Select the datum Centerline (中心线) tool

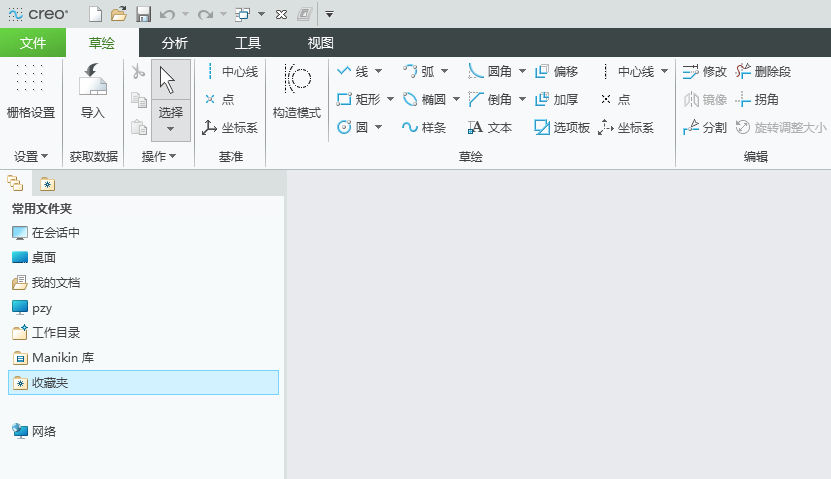[232, 72]
